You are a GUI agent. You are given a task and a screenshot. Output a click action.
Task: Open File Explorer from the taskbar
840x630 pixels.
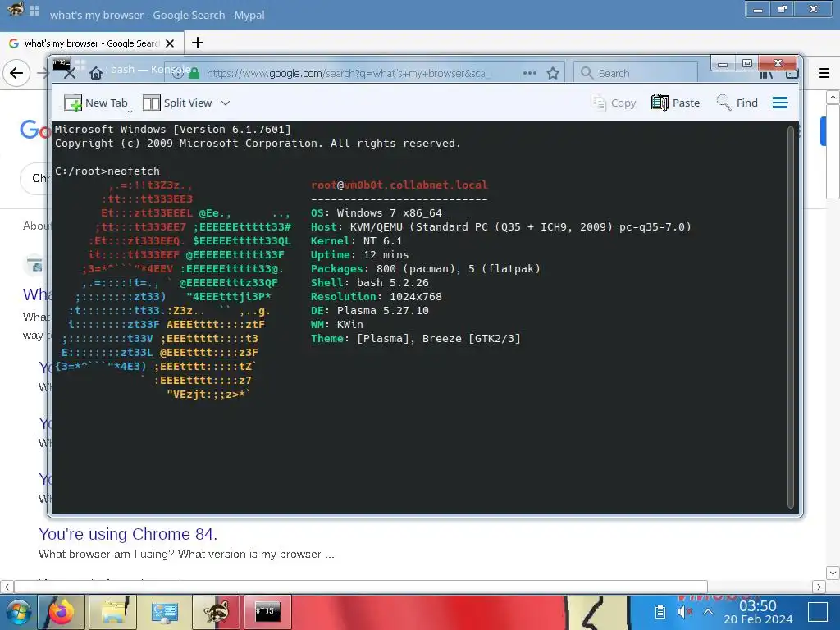pyautogui.click(x=113, y=612)
